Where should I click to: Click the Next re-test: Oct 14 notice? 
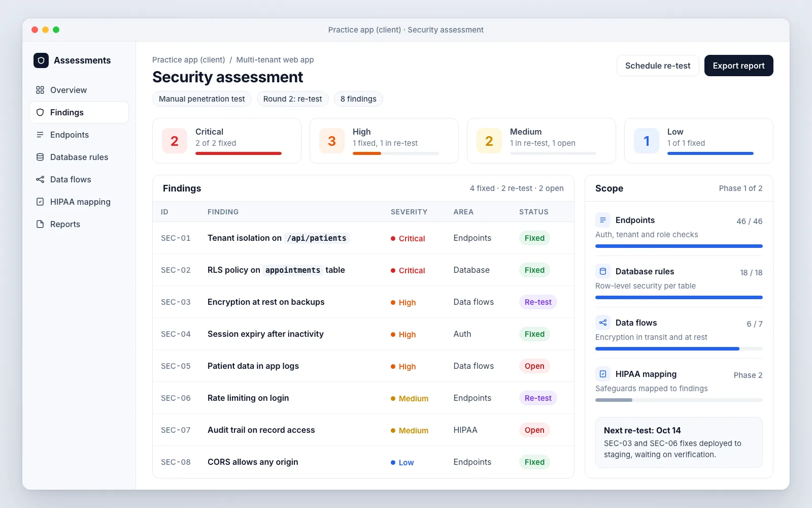coord(679,442)
